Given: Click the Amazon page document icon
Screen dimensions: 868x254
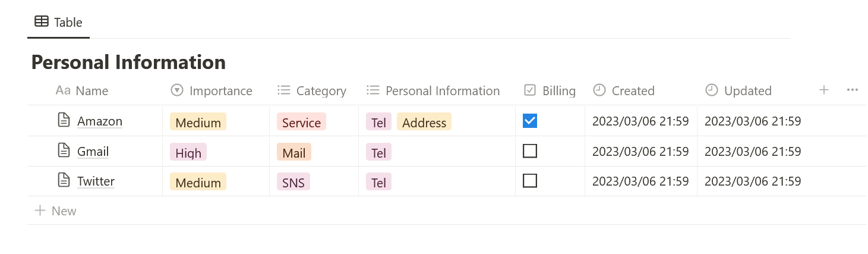Looking at the screenshot, I should tap(64, 120).
